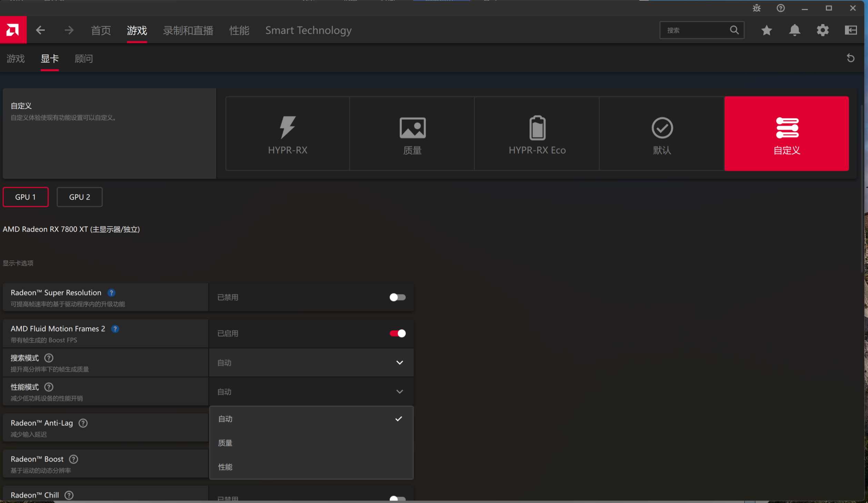Open settings gear icon
This screenshot has width=868, height=503.
(x=822, y=30)
